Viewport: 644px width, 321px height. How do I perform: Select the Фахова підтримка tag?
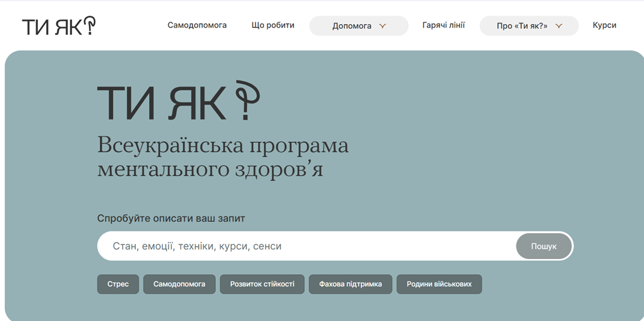click(x=351, y=284)
